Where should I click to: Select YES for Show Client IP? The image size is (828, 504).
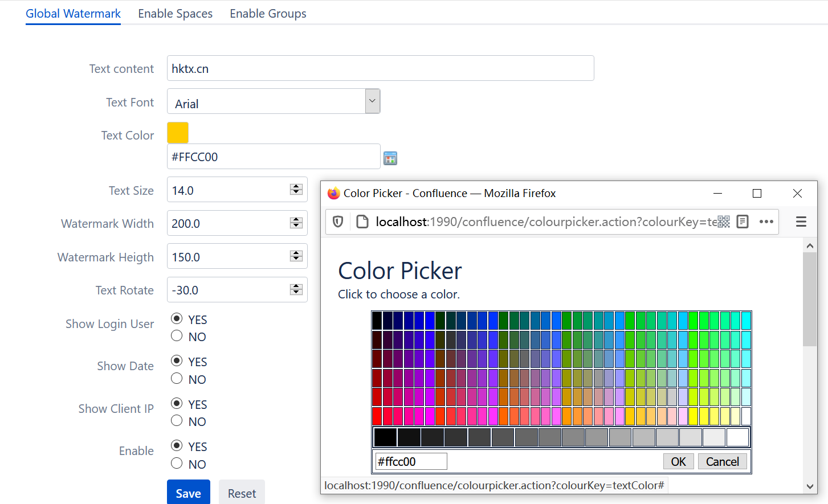pyautogui.click(x=177, y=403)
